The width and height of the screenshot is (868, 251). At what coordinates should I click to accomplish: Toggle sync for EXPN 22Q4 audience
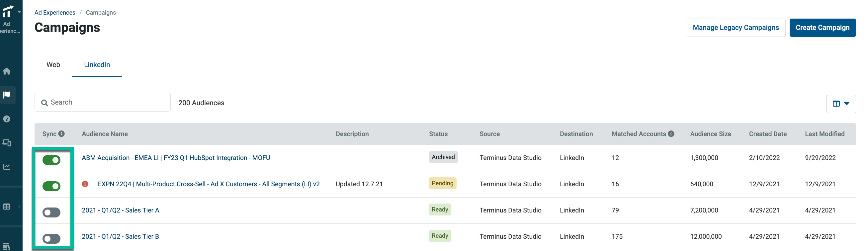pyautogui.click(x=51, y=186)
